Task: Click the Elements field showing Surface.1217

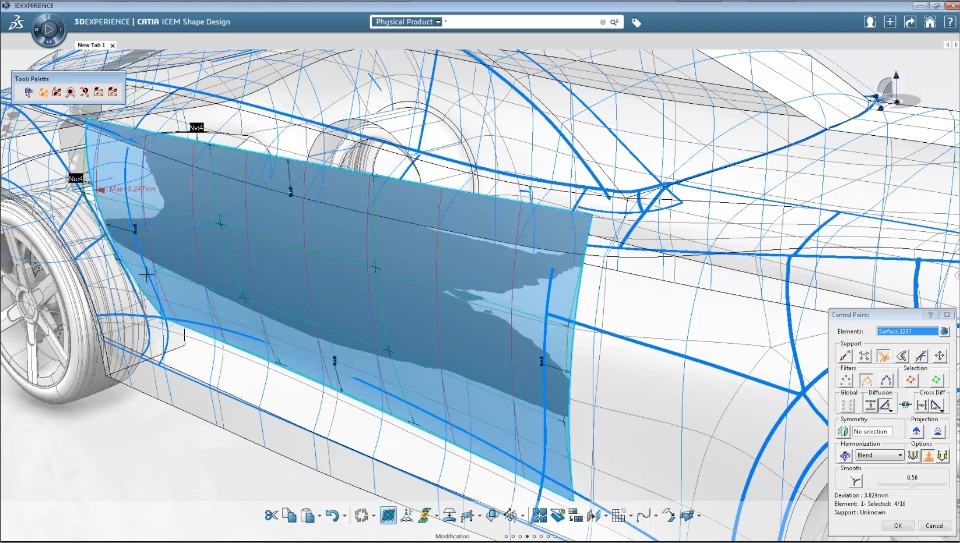Action: pos(906,331)
